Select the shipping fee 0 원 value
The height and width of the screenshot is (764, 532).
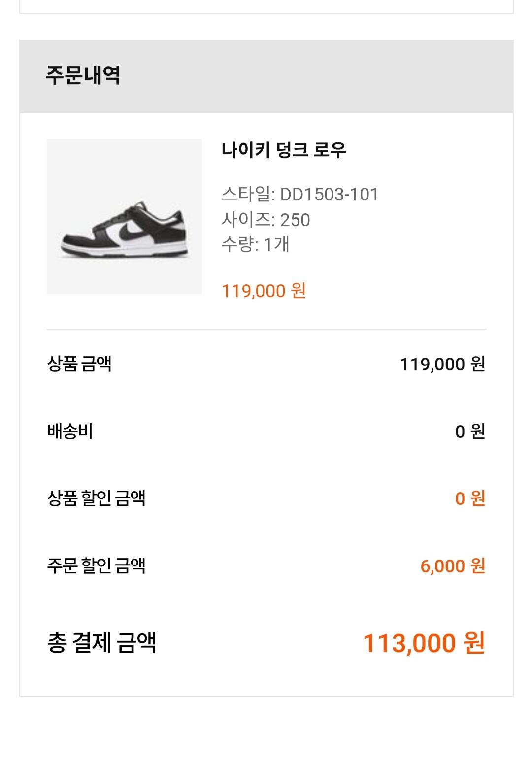(x=470, y=432)
